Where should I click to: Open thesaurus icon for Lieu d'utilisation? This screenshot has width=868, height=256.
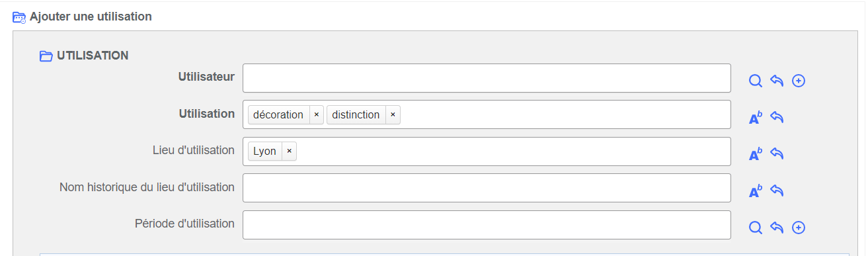756,155
